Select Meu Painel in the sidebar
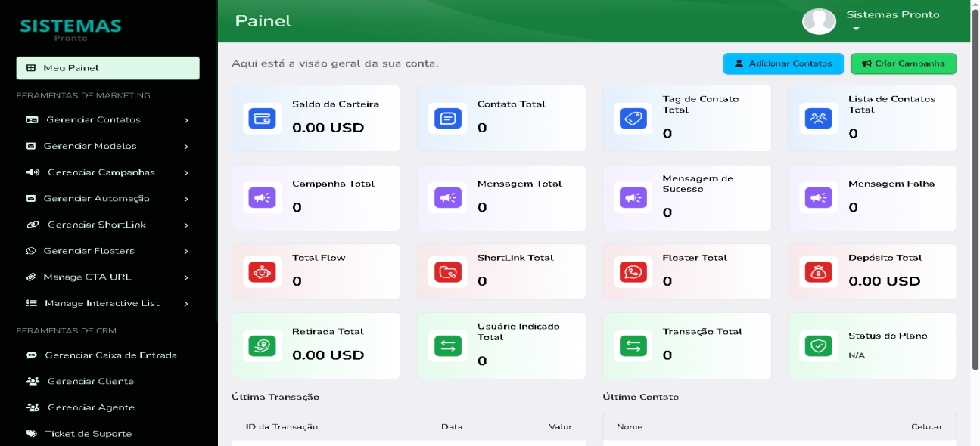Image resolution: width=980 pixels, height=446 pixels. 107,68
